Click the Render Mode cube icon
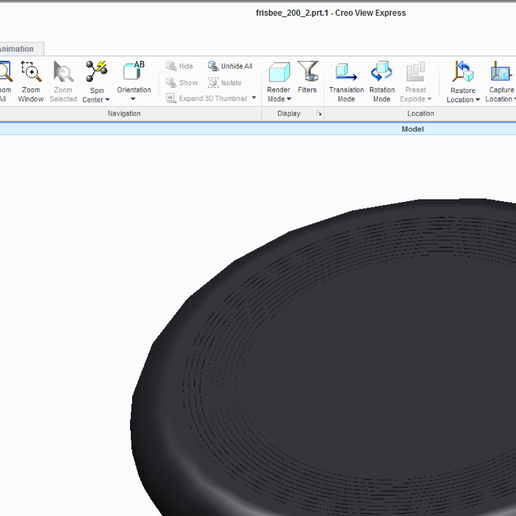 tap(279, 71)
